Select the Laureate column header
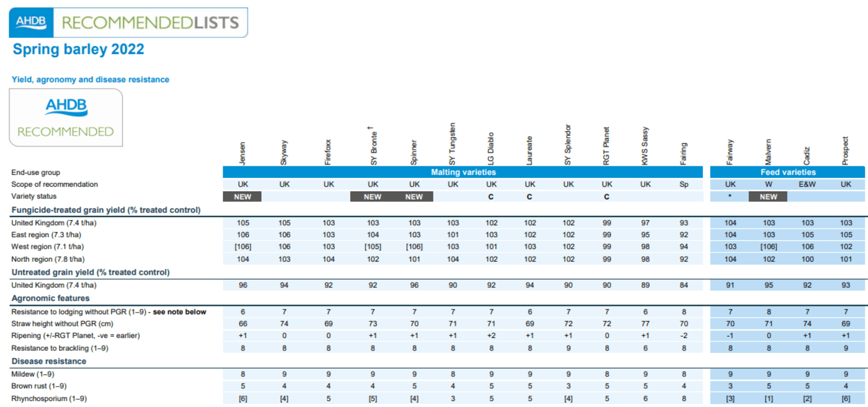This screenshot has height=407, width=868. click(x=529, y=151)
